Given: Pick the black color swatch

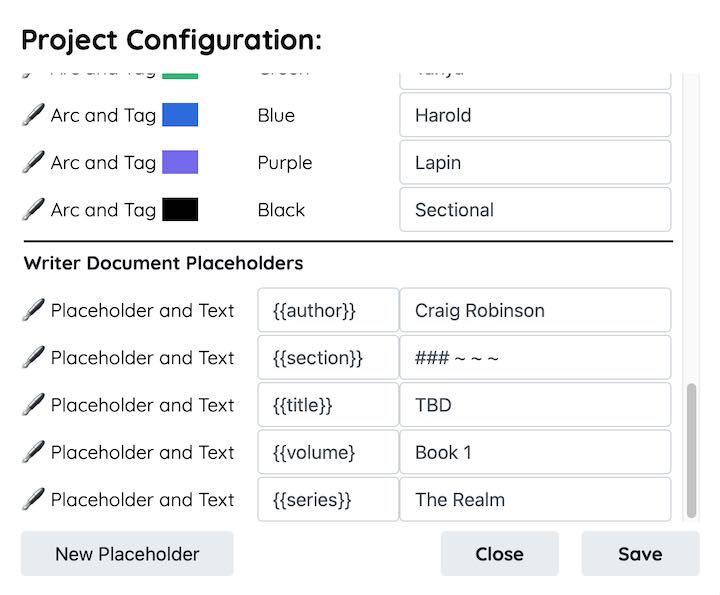Looking at the screenshot, I should [x=180, y=209].
